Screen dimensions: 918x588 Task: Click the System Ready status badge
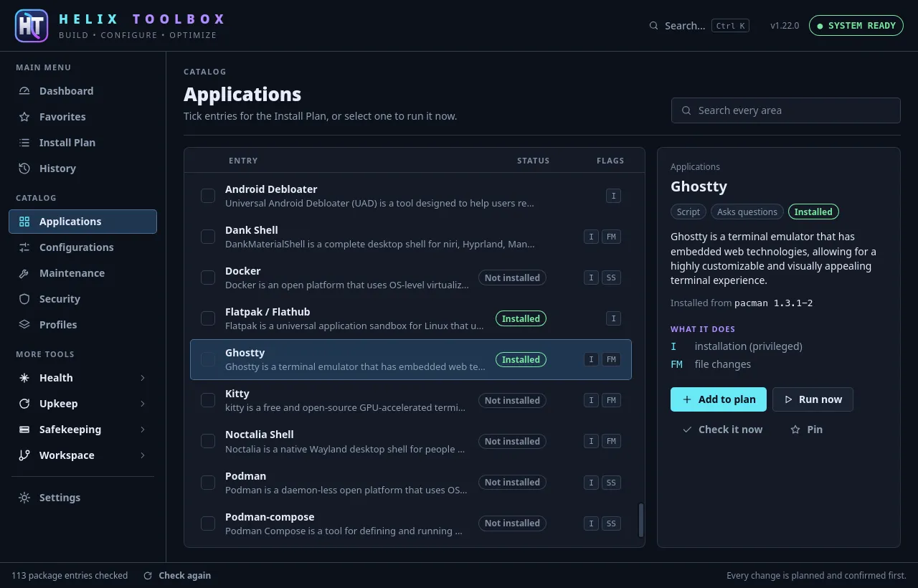pyautogui.click(x=856, y=26)
